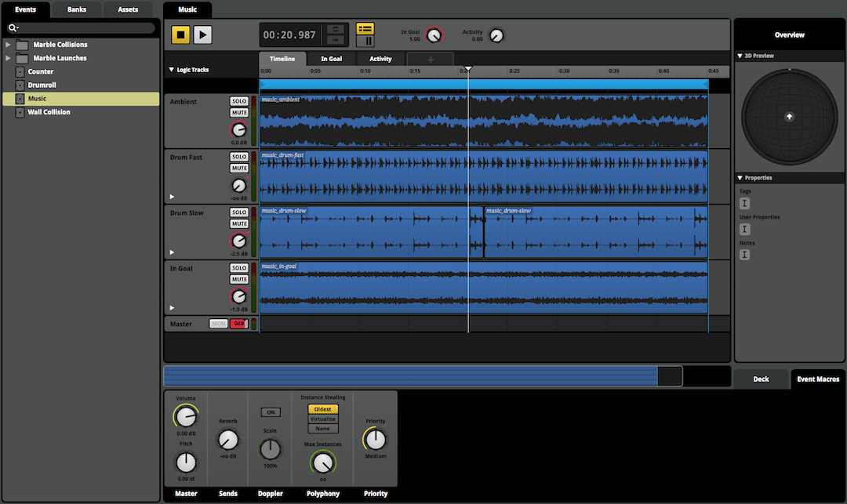Click the Music event icon in browser
The image size is (847, 504).
pyautogui.click(x=20, y=99)
